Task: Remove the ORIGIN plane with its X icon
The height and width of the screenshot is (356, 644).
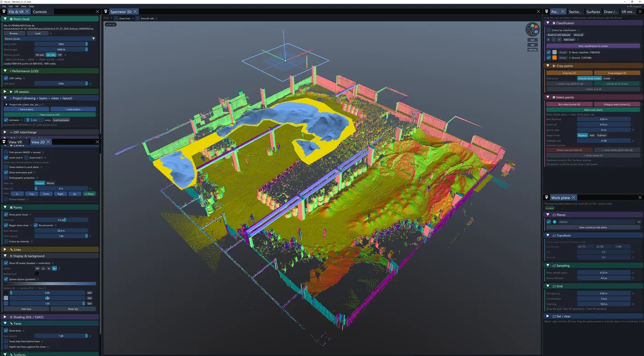Action: coord(638,222)
